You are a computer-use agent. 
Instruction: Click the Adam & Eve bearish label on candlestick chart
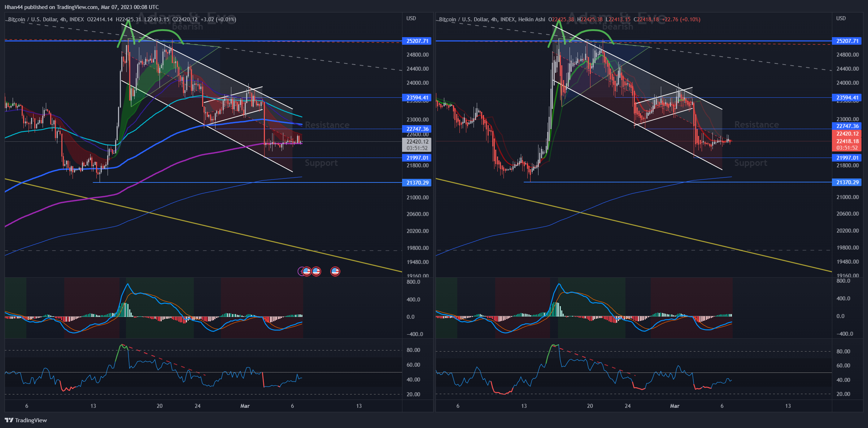187,21
